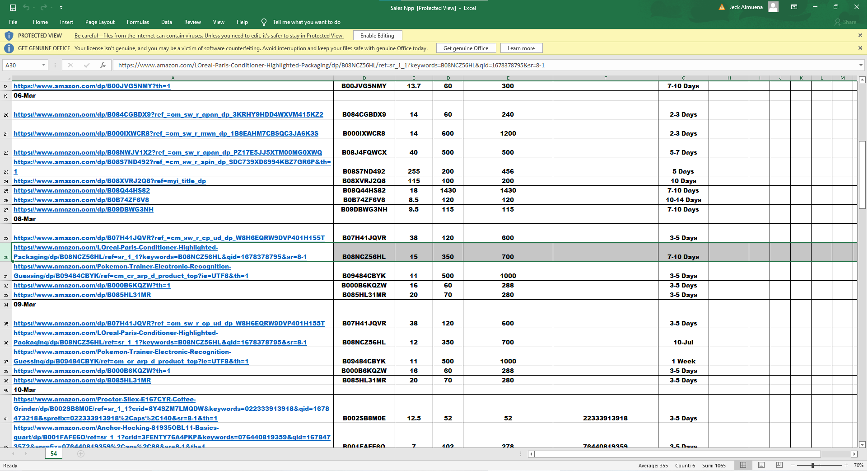Click the Get Genuine Office info icon
868x471 pixels.
pos(9,48)
